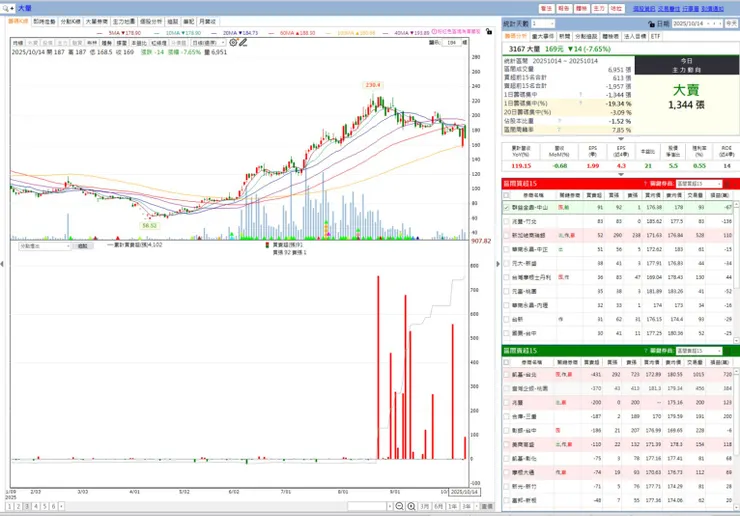Open the stock search magnifier icon
This screenshot has height=516, width=740.
pos(6,8)
